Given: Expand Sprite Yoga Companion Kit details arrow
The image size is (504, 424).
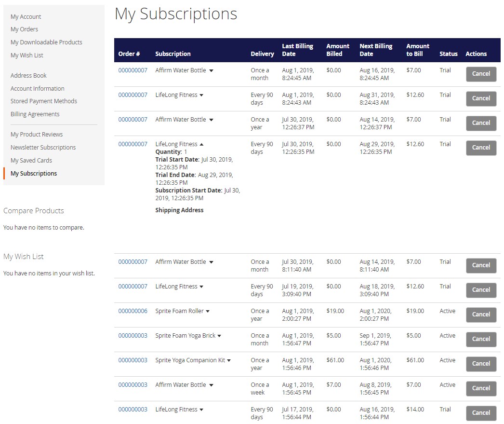Looking at the screenshot, I should pyautogui.click(x=229, y=361).
